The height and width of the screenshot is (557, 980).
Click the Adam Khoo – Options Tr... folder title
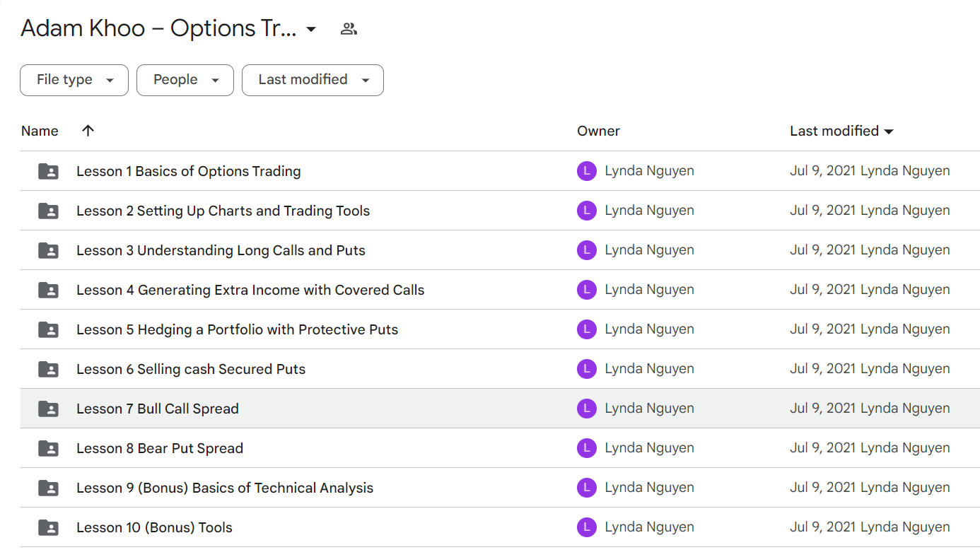point(158,29)
